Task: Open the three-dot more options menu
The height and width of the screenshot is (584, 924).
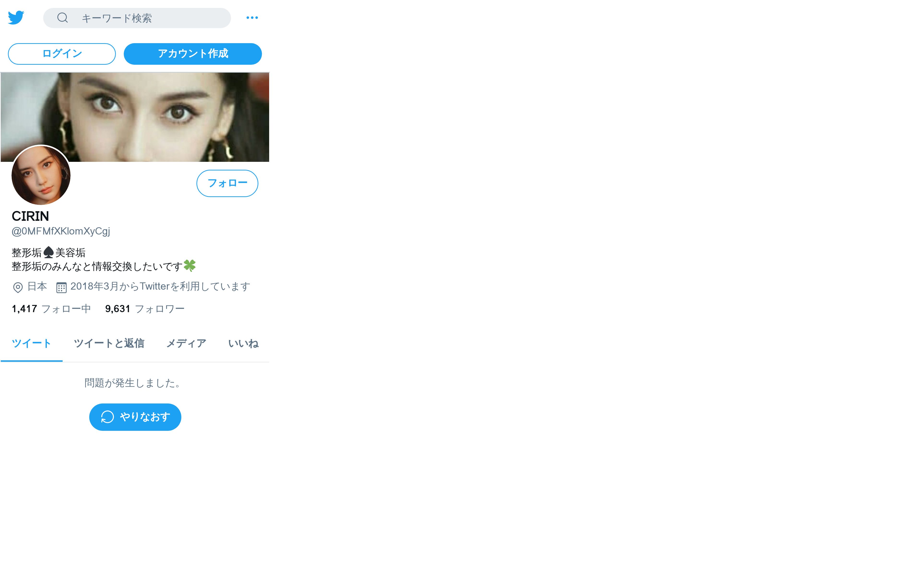Action: 252,18
